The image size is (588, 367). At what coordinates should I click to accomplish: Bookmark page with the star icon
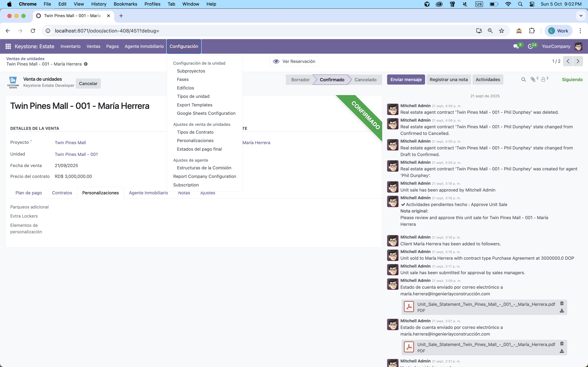pyautogui.click(x=502, y=31)
